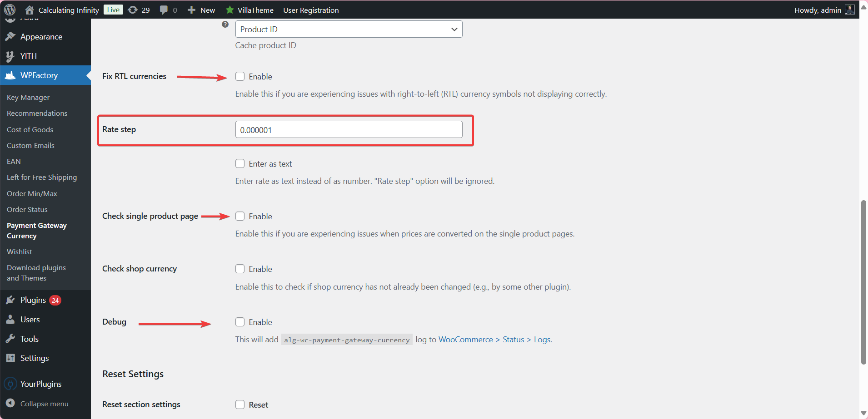The image size is (868, 419).
Task: Open Key Manager submenu item
Action: tap(28, 97)
